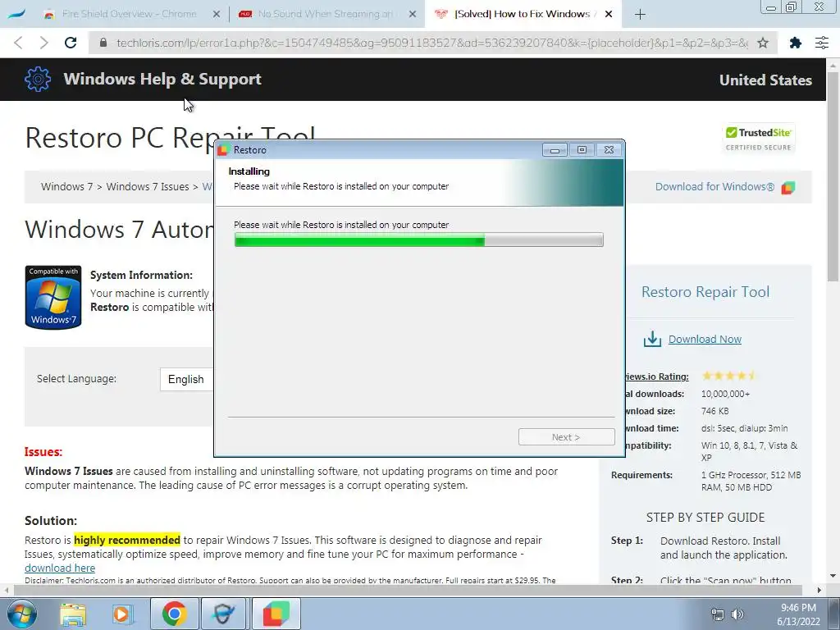Open the media player taskbar icon
The image size is (840, 630).
[x=121, y=614]
